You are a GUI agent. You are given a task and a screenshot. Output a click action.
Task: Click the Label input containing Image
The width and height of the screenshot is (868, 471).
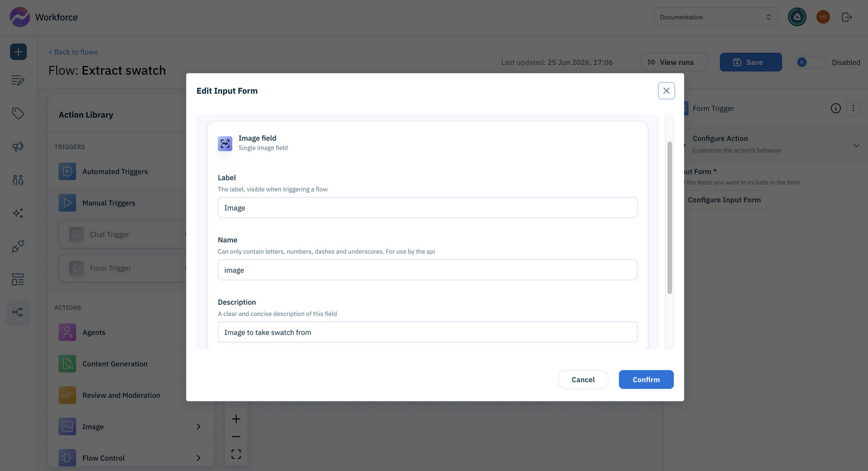click(x=427, y=208)
